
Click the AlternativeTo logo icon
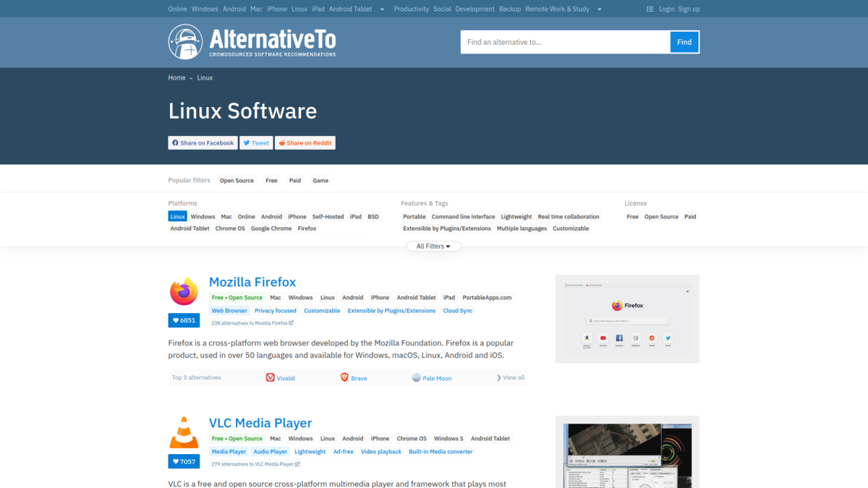[186, 42]
